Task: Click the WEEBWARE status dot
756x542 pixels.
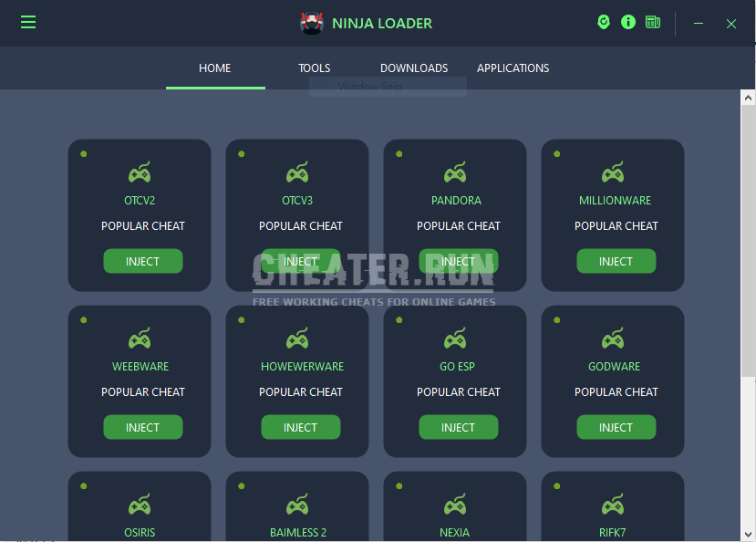Action: click(x=83, y=319)
